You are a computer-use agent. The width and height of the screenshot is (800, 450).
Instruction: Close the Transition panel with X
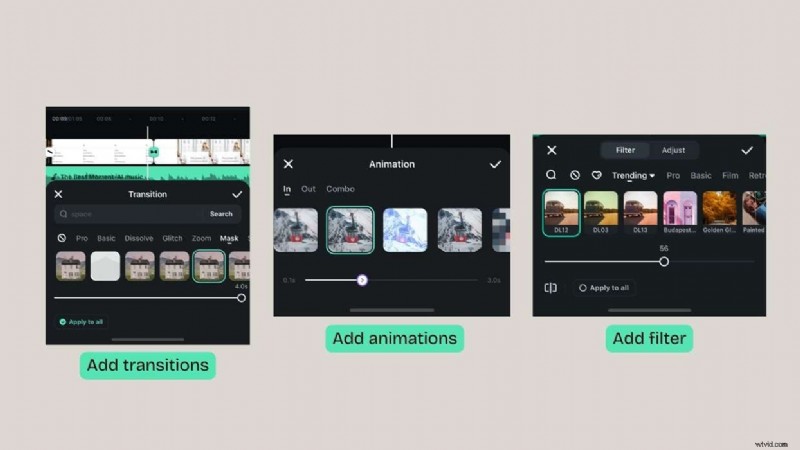pos(58,194)
